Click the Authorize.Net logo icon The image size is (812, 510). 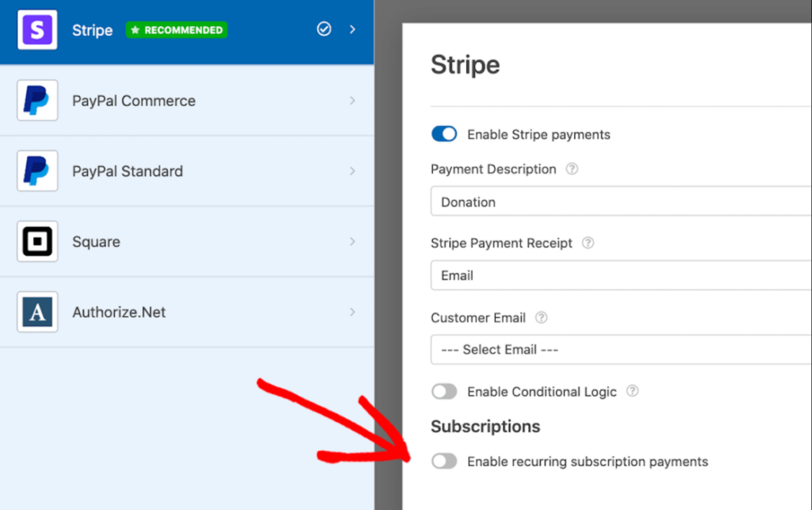[36, 312]
